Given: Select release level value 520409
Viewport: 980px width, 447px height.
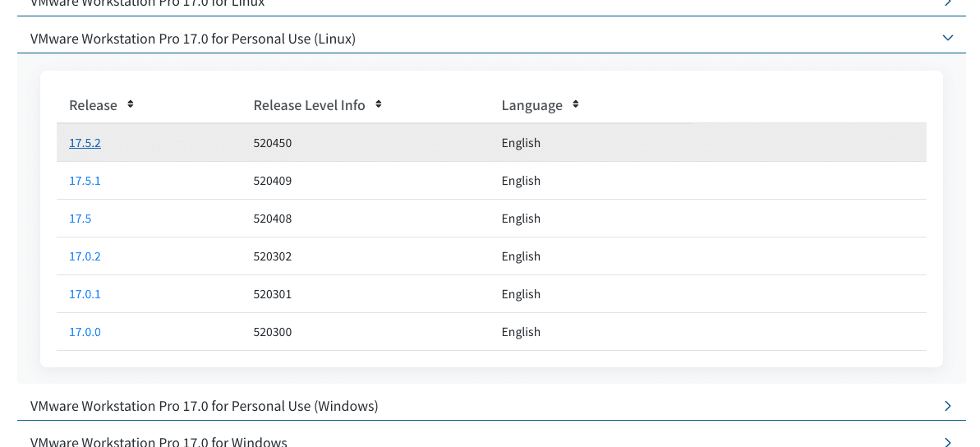Looking at the screenshot, I should (x=273, y=181).
